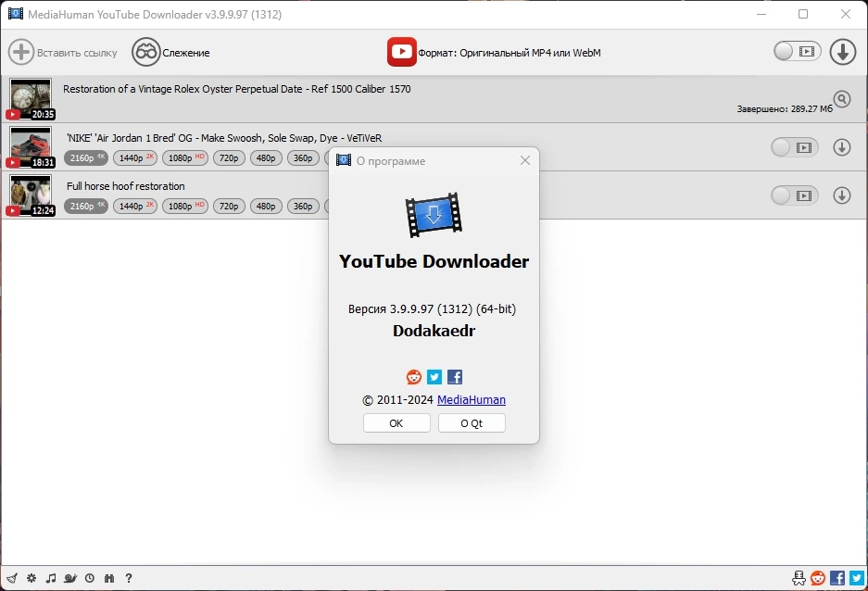868x591 pixels.
Task: Open the Слежение tracking binoculars icon
Action: (146, 53)
